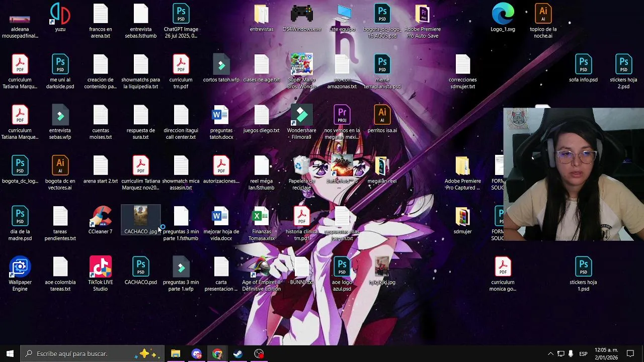
Task: Select Age of Empires II Definitive Edition
Action: 261,274
